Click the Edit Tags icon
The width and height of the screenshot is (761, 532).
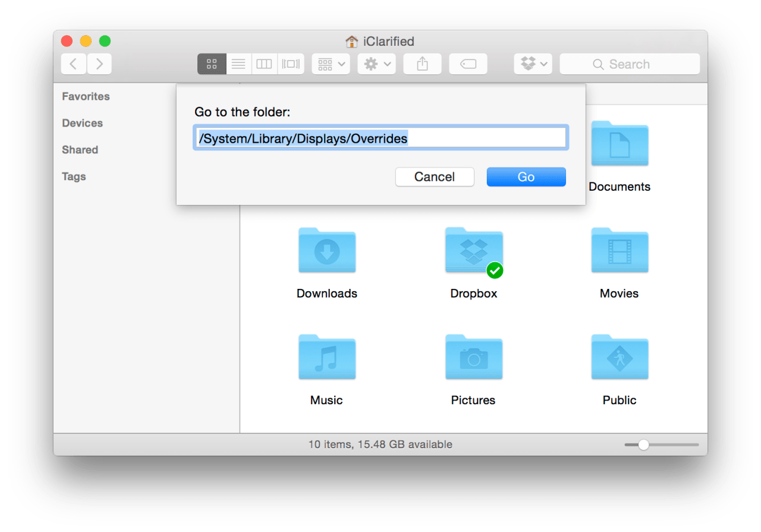(468, 64)
